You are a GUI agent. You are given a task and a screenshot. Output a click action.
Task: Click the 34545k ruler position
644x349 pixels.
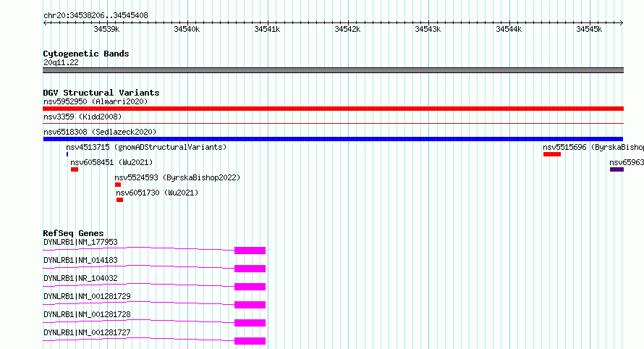[x=589, y=29]
